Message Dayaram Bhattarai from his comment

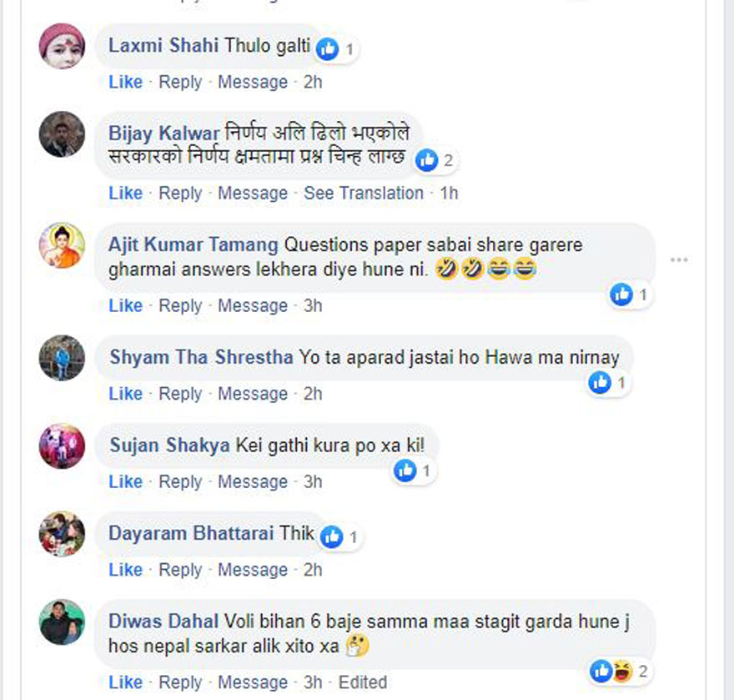point(253,570)
